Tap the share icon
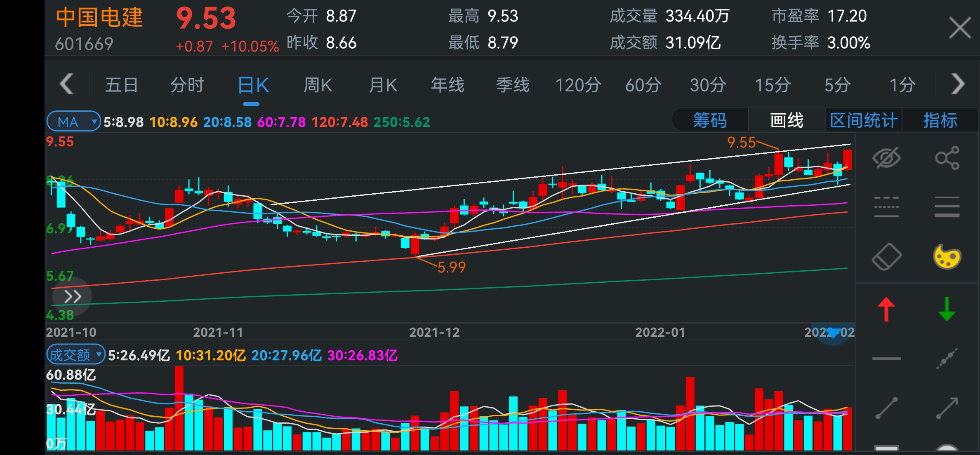This screenshot has height=455, width=980. pyautogui.click(x=947, y=158)
